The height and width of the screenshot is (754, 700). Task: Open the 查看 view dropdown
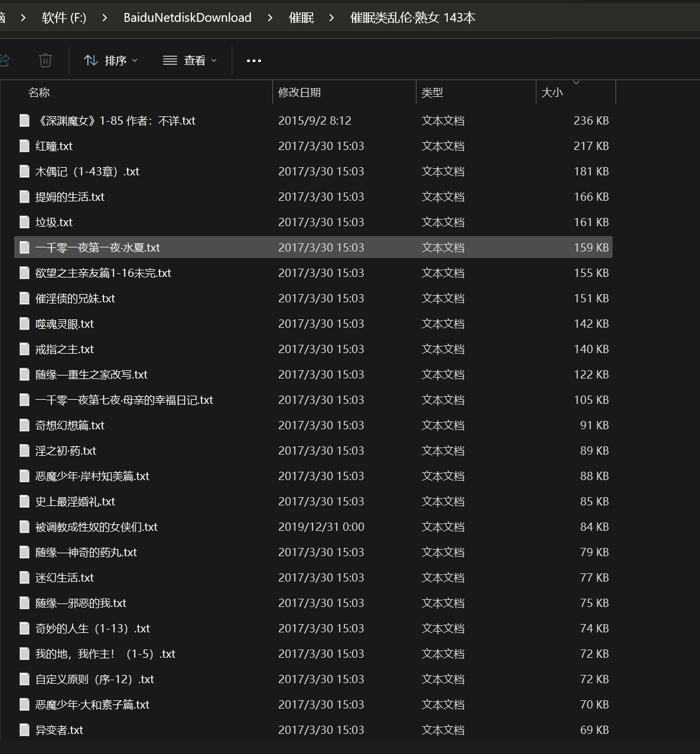pos(190,61)
